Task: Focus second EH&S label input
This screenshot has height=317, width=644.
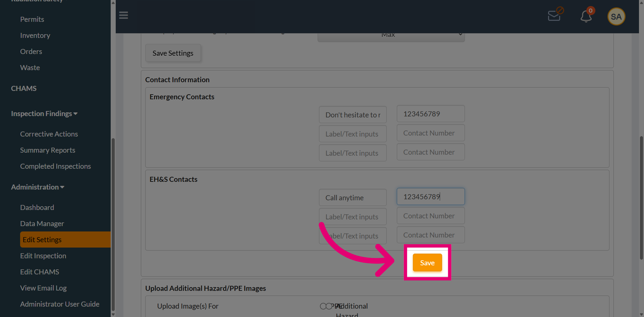Action: click(x=353, y=217)
